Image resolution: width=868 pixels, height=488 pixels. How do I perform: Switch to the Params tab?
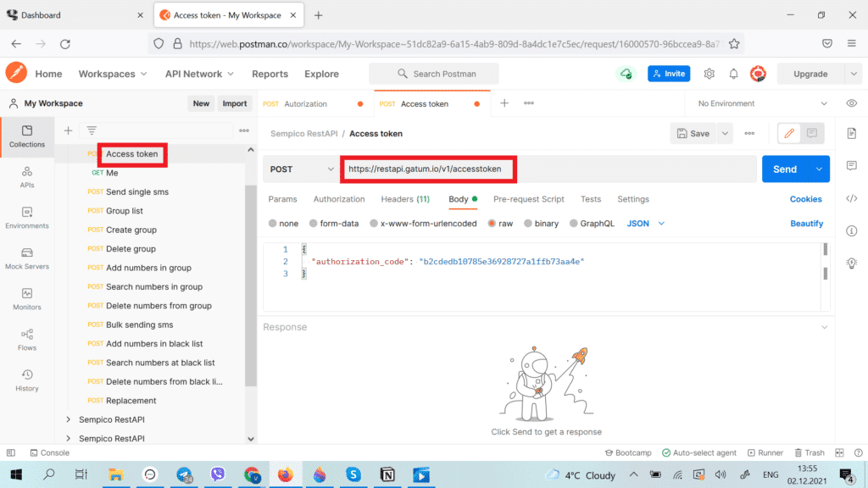click(x=282, y=199)
